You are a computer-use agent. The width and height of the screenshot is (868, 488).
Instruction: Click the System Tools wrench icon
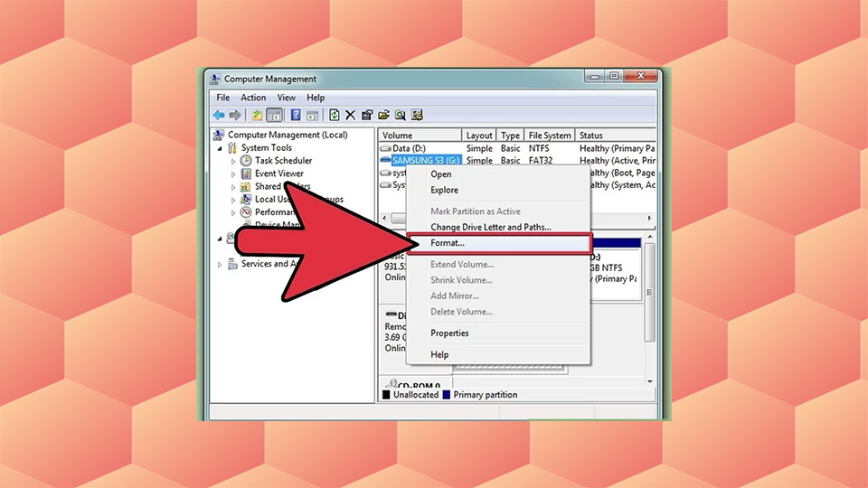pos(232,147)
